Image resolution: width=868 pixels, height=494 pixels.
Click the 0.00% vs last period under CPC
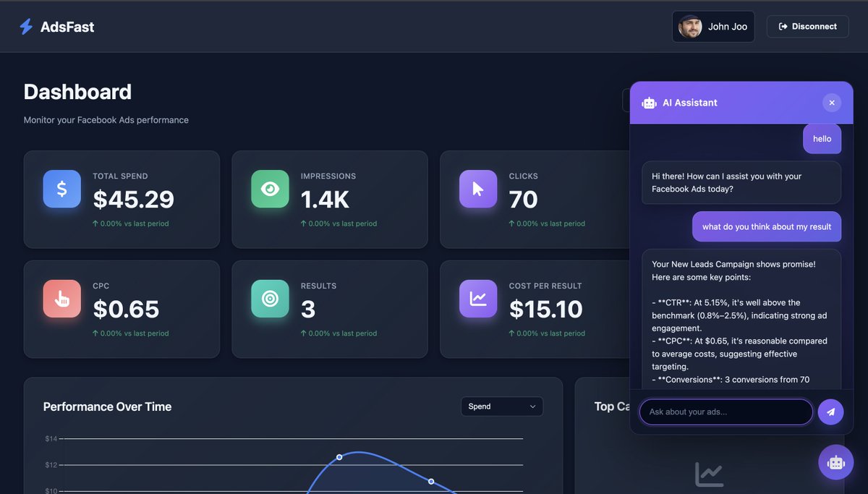coord(131,333)
